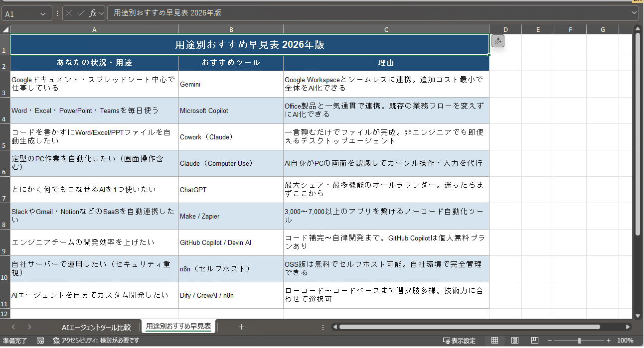Switch to Page Layout view icon
This screenshot has width=644, height=348.
(514, 341)
